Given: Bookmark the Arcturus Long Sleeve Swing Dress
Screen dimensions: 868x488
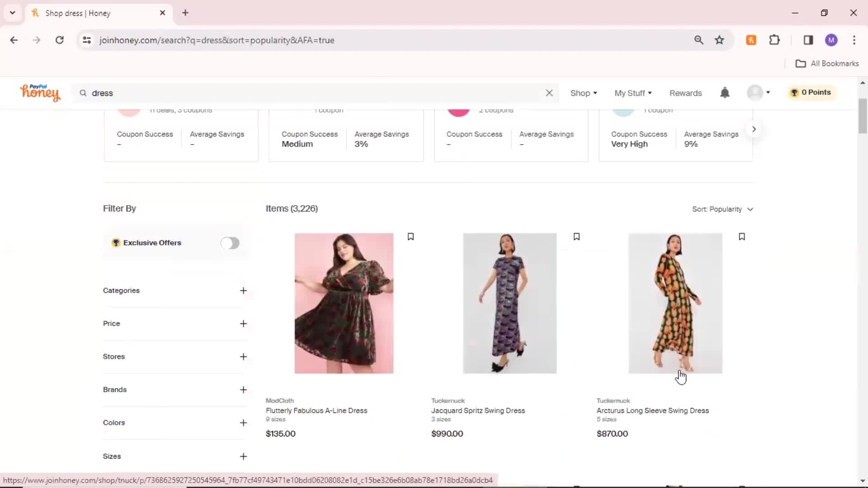Looking at the screenshot, I should (x=742, y=237).
